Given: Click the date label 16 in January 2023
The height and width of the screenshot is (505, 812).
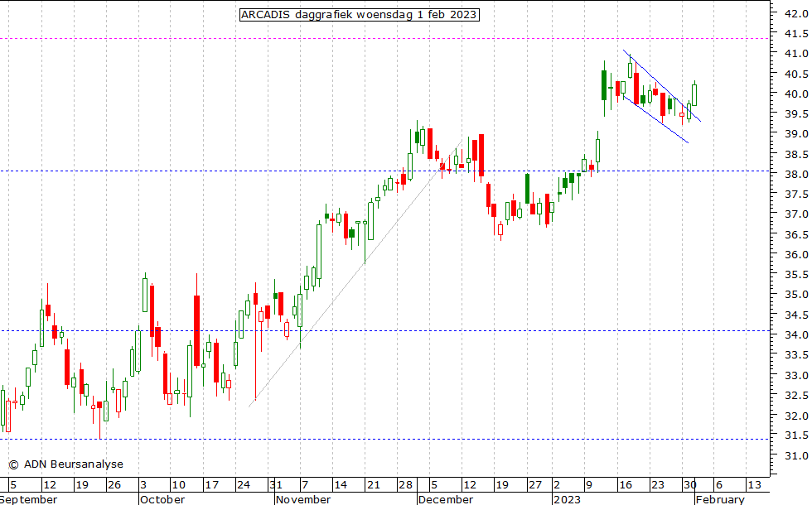Looking at the screenshot, I should 626,485.
